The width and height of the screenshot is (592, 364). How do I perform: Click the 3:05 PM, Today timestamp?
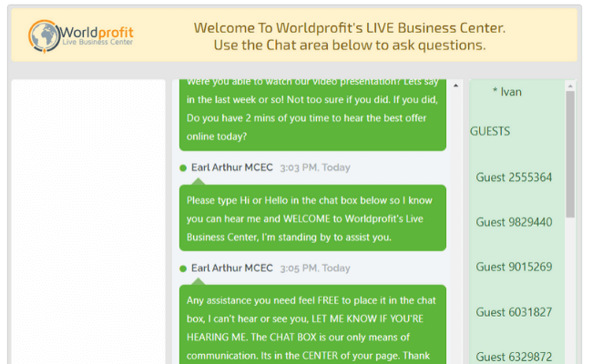[x=315, y=268]
